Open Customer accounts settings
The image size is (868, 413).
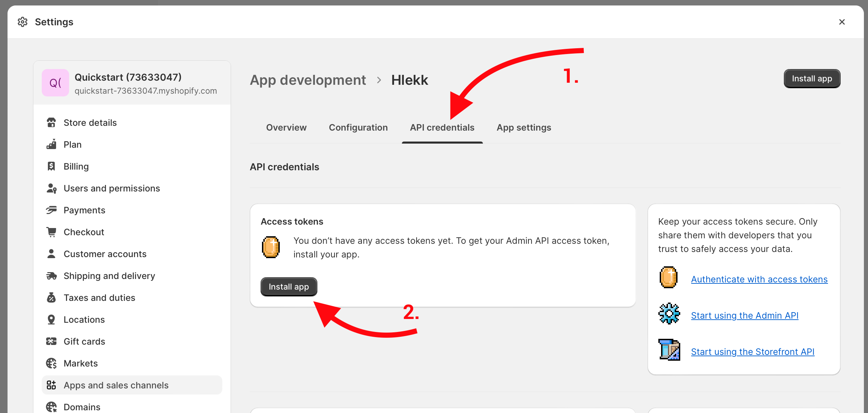pos(132,254)
